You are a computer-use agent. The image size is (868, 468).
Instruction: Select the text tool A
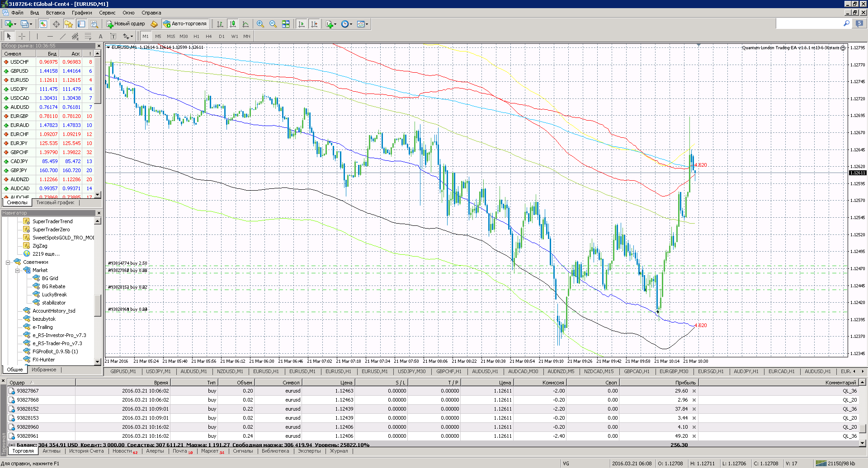coord(100,36)
